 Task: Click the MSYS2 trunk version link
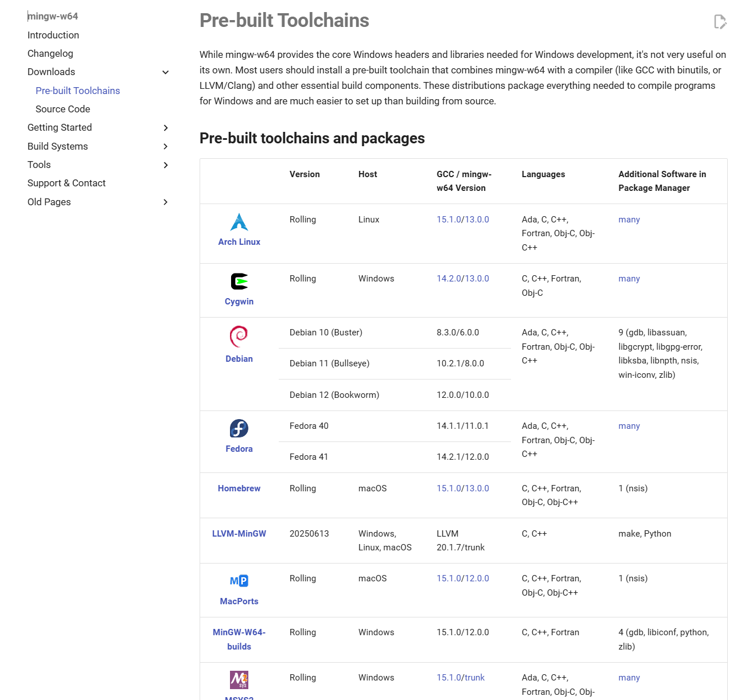click(475, 678)
